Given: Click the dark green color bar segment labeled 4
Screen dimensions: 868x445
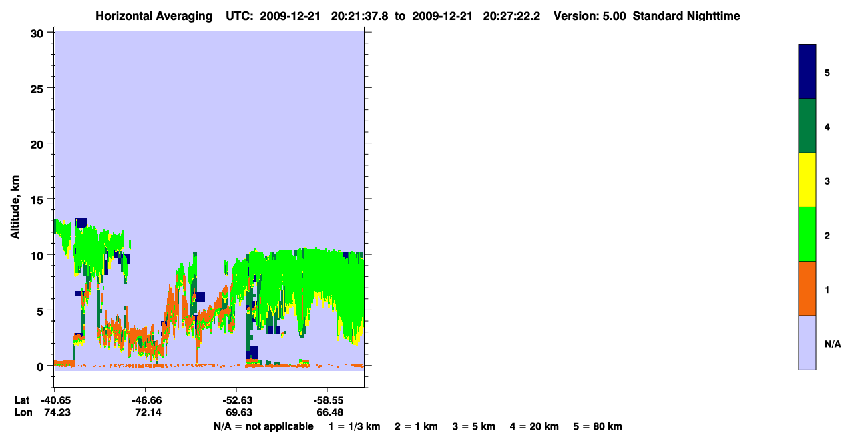Looking at the screenshot, I should (807, 126).
